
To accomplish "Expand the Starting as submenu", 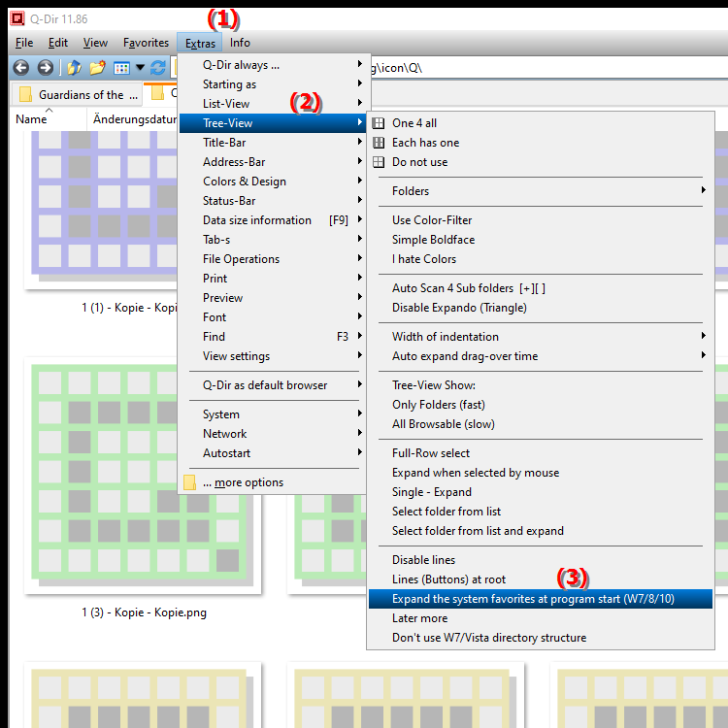I will [273, 84].
